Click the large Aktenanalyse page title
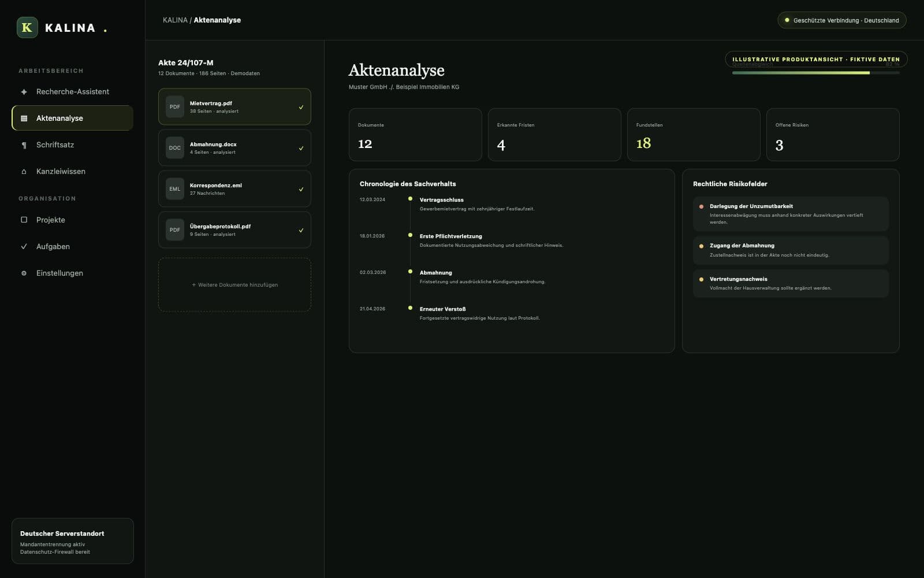 pos(397,70)
